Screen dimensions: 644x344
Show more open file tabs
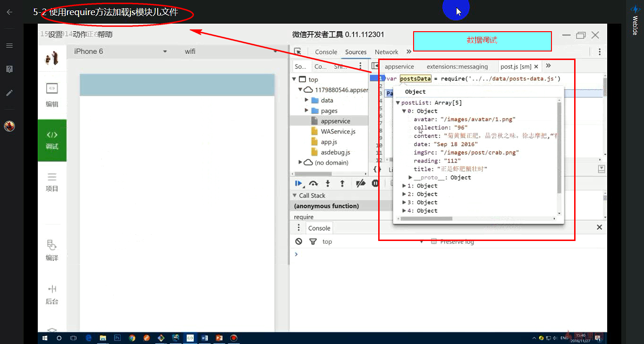[x=548, y=66]
